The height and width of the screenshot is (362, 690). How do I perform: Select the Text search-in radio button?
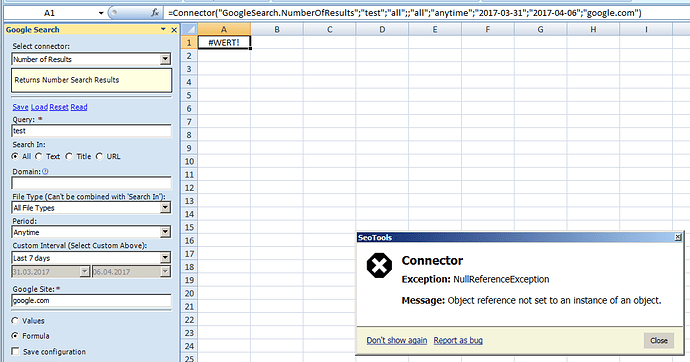[39, 157]
